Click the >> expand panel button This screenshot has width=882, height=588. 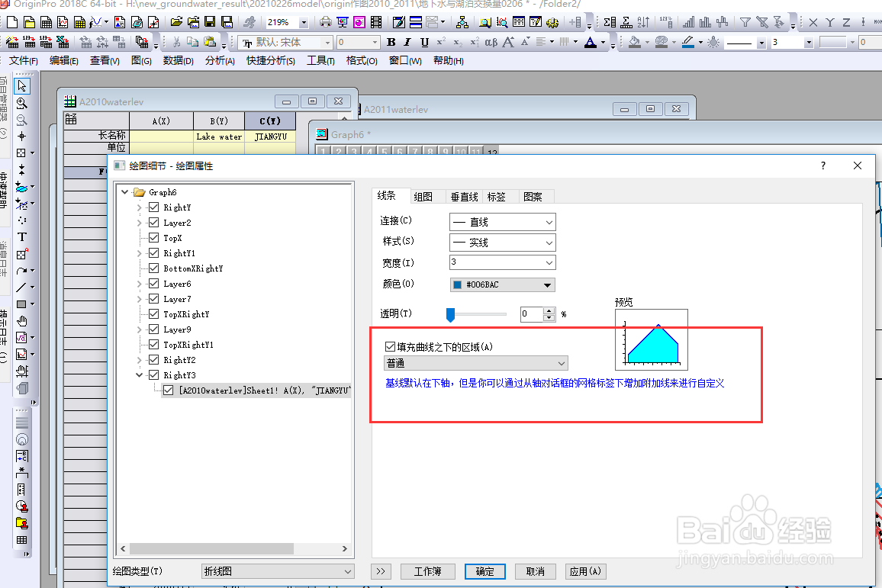click(x=381, y=572)
